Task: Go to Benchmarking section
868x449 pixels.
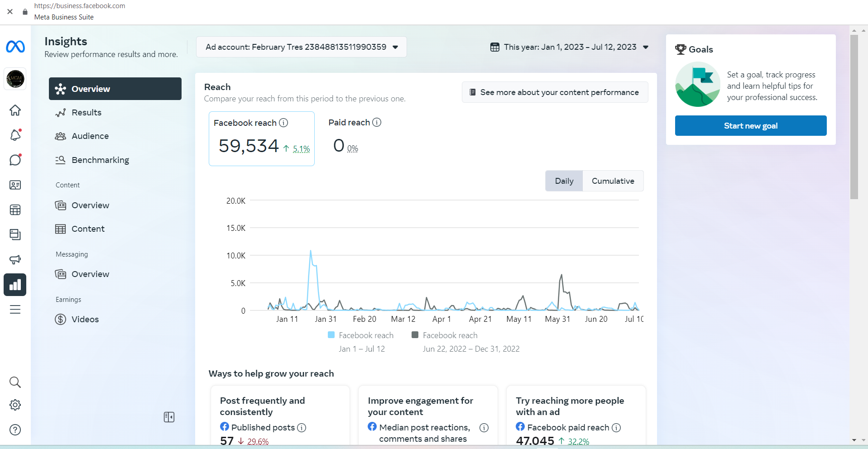Action: (100, 160)
